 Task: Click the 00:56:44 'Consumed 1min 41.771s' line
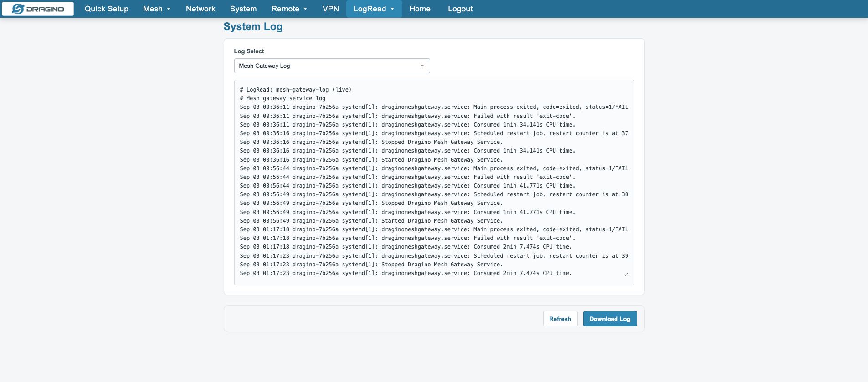click(408, 186)
